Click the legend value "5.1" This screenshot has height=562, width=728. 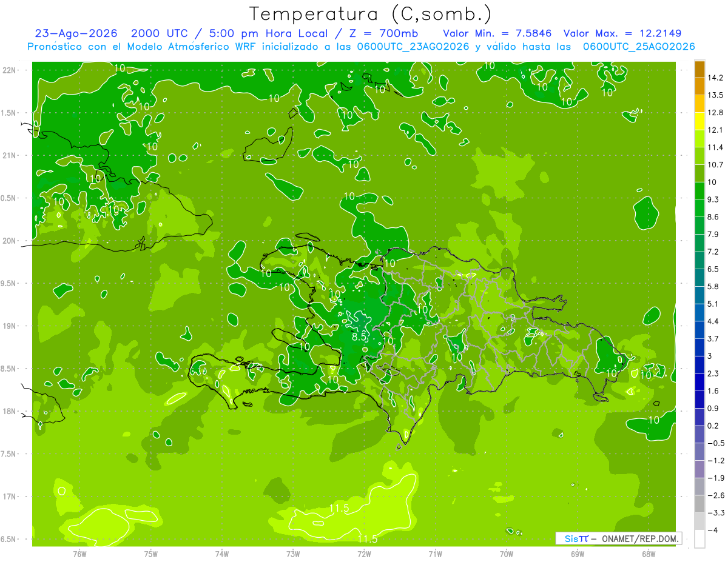click(715, 304)
